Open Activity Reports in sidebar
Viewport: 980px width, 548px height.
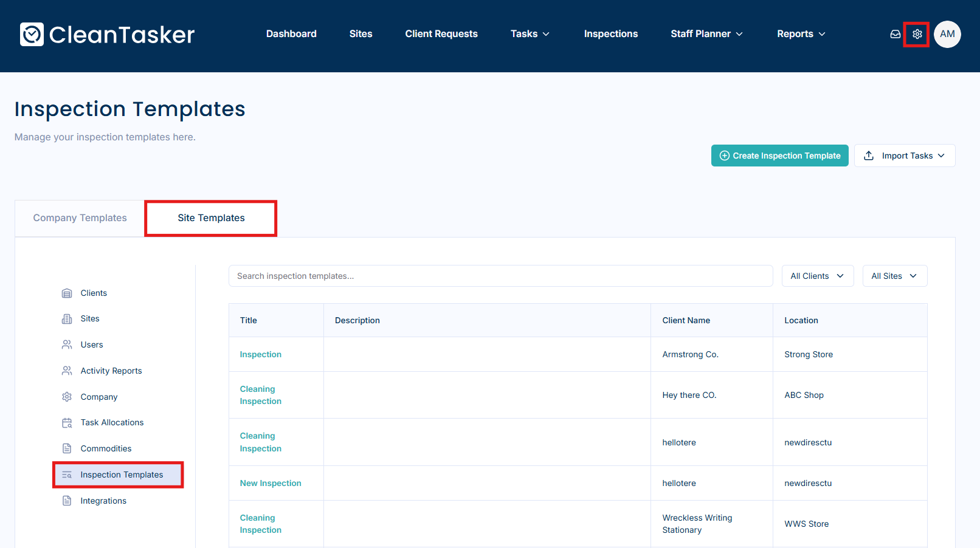[x=111, y=371]
